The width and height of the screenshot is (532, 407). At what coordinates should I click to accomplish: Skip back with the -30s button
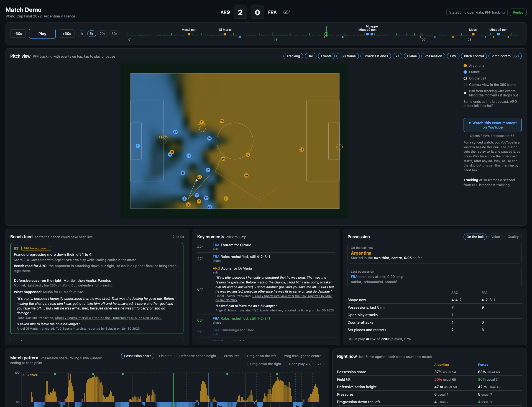click(x=18, y=34)
